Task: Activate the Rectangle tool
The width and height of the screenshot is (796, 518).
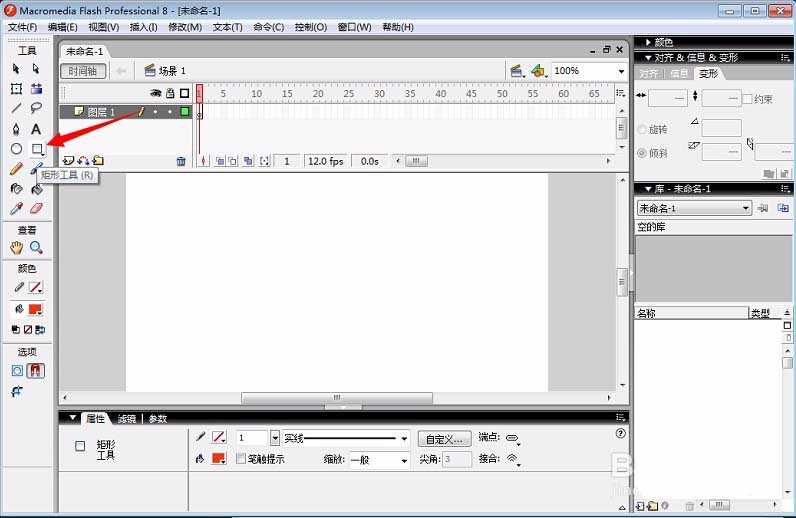Action: pyautogui.click(x=37, y=149)
